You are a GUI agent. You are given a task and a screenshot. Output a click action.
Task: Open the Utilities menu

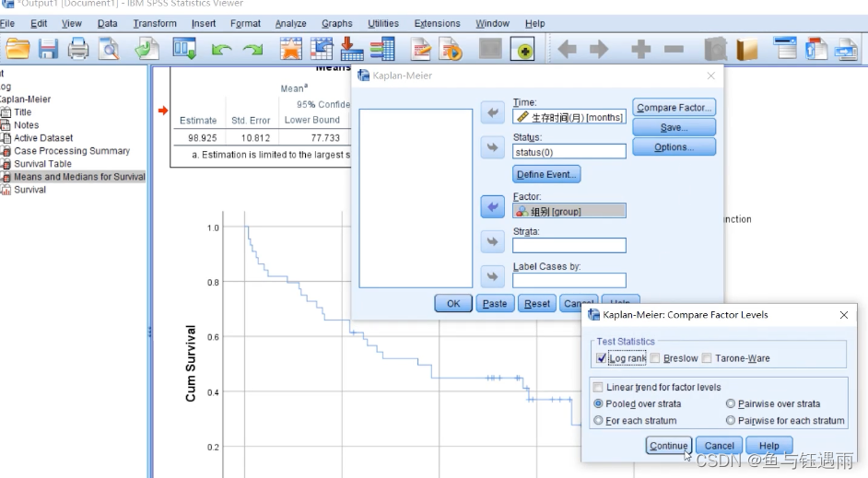pos(383,23)
